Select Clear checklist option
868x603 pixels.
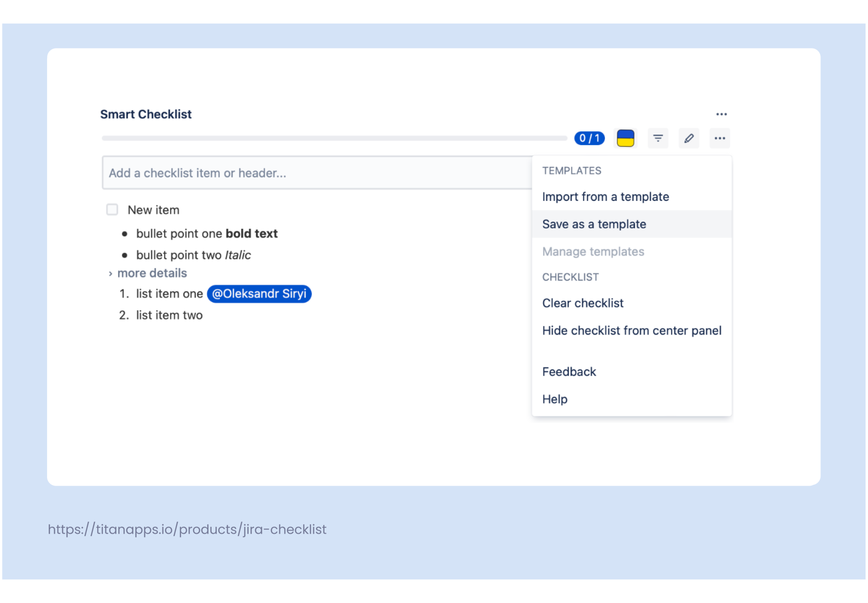point(583,303)
